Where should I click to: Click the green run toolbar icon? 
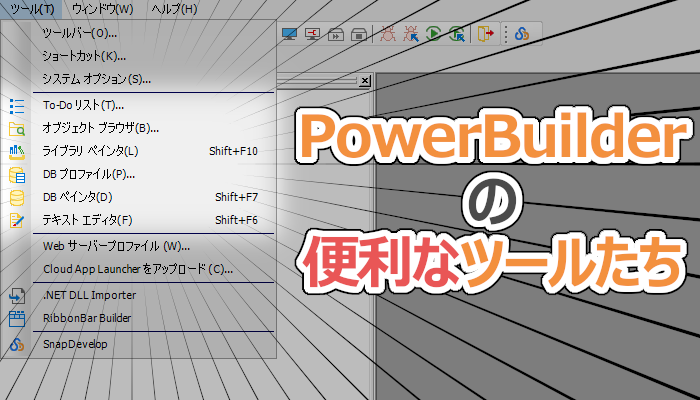point(433,33)
